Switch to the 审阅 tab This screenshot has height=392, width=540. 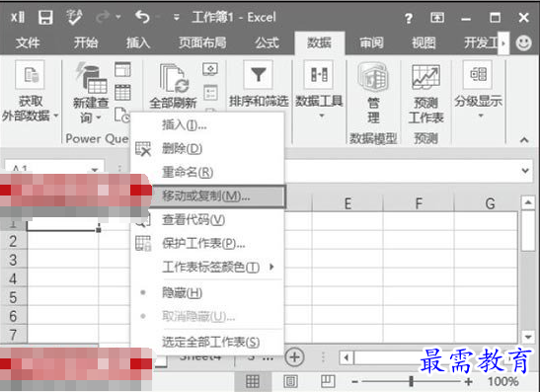coord(371,43)
